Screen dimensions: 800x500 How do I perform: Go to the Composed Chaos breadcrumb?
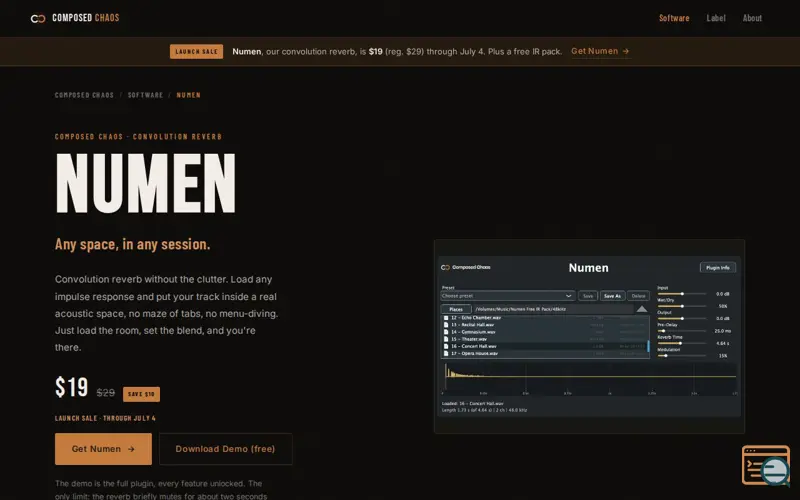pyautogui.click(x=84, y=95)
